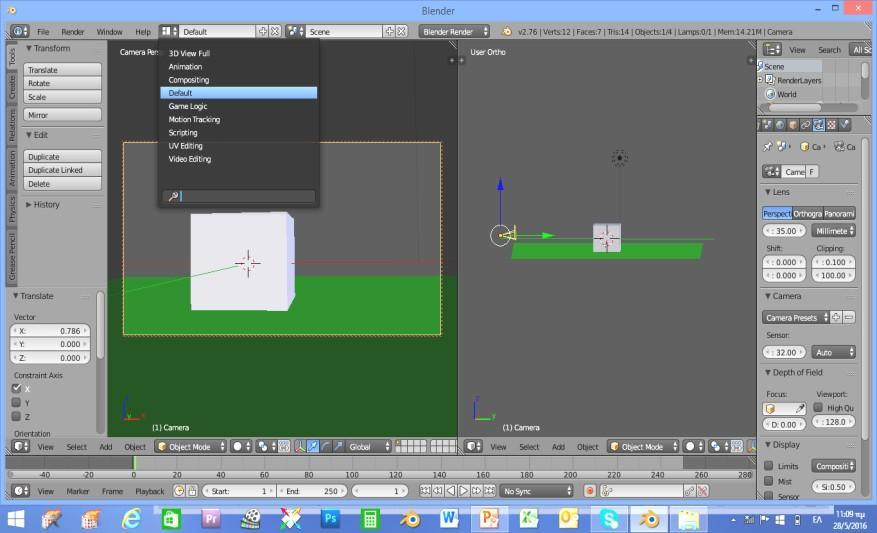This screenshot has width=877, height=533.
Task: Click End frame 250 field
Action: pos(313,491)
